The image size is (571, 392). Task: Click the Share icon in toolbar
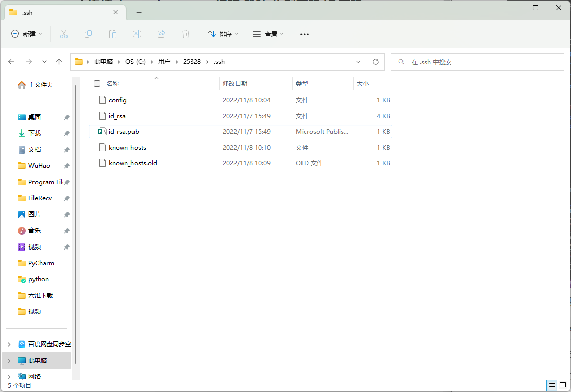point(161,34)
